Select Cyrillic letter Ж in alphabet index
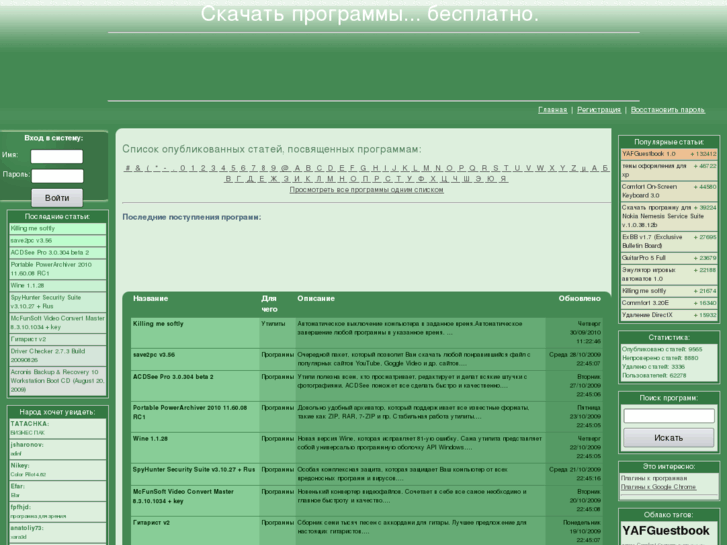The image size is (727, 545). pyautogui.click(x=274, y=179)
